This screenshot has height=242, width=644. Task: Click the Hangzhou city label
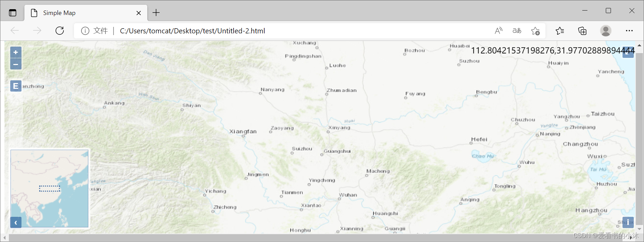pos(591,210)
